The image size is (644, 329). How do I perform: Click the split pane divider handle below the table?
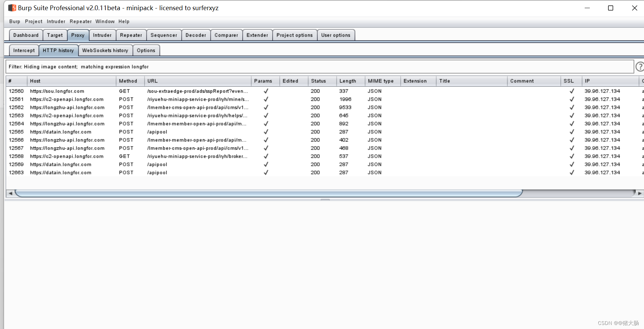point(325,199)
